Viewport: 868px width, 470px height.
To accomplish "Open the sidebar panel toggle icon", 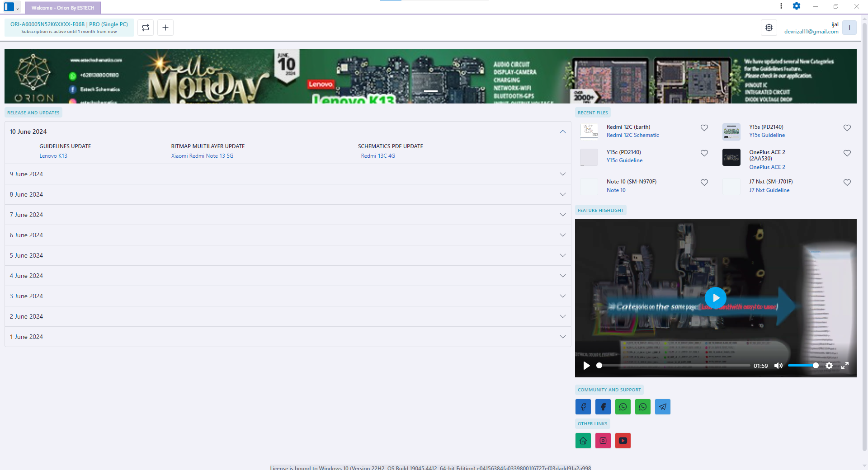I will coord(9,7).
